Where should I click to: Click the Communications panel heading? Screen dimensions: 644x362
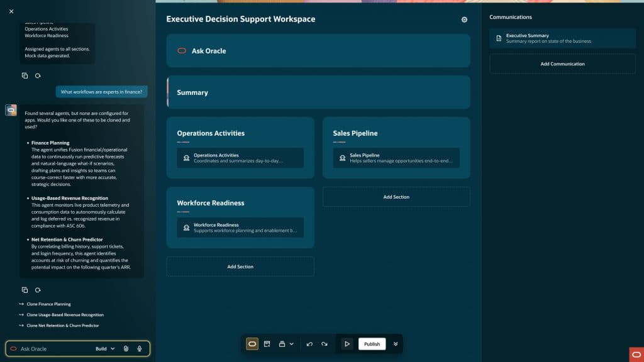click(511, 17)
